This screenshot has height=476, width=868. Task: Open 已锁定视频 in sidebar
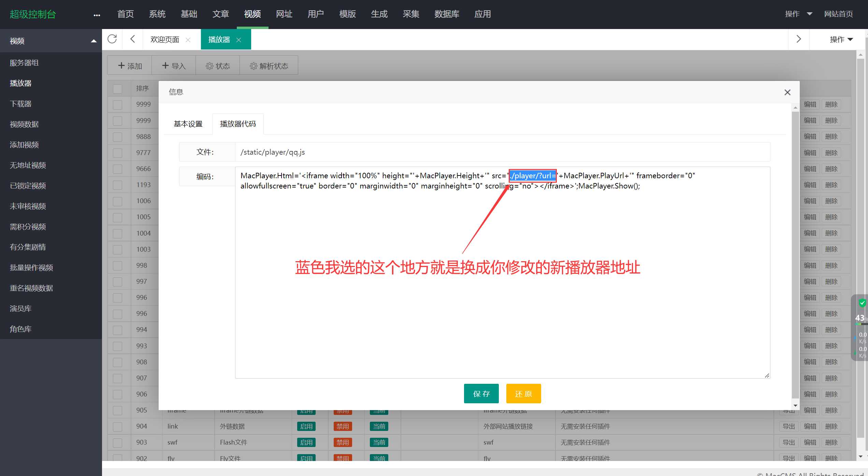click(28, 186)
